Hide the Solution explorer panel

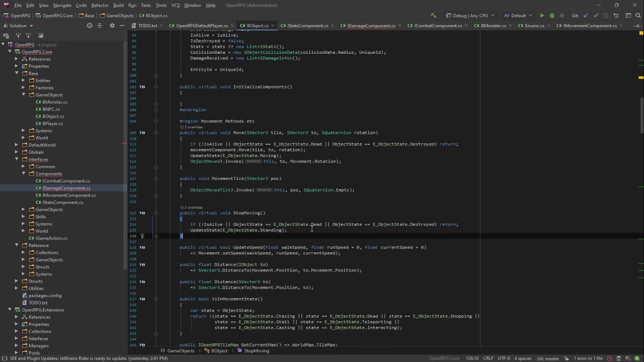(123, 26)
